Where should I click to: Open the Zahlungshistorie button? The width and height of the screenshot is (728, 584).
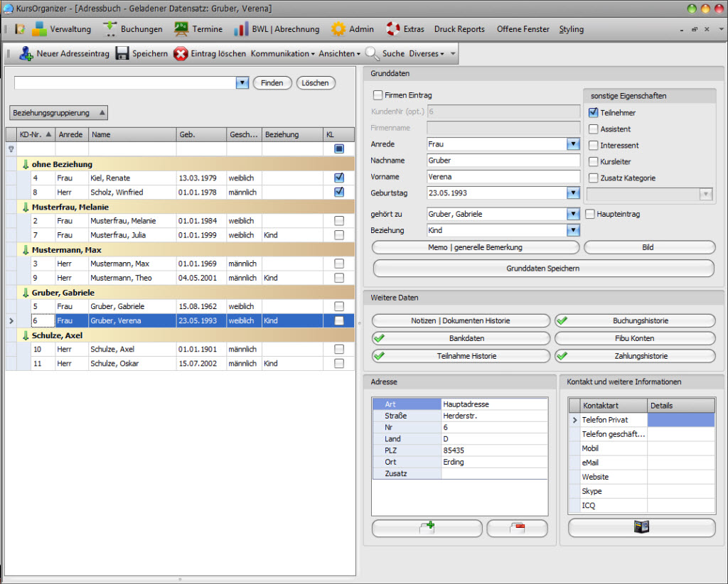(x=635, y=356)
